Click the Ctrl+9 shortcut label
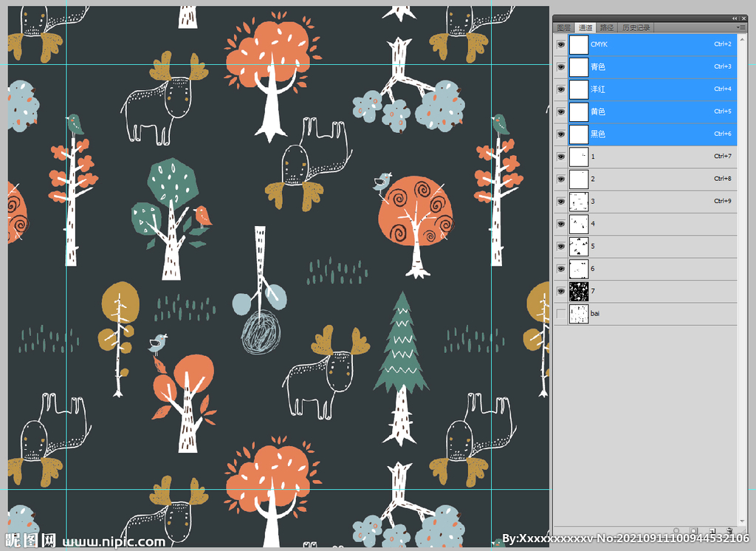Viewport: 756px width, 551px height. (x=722, y=201)
